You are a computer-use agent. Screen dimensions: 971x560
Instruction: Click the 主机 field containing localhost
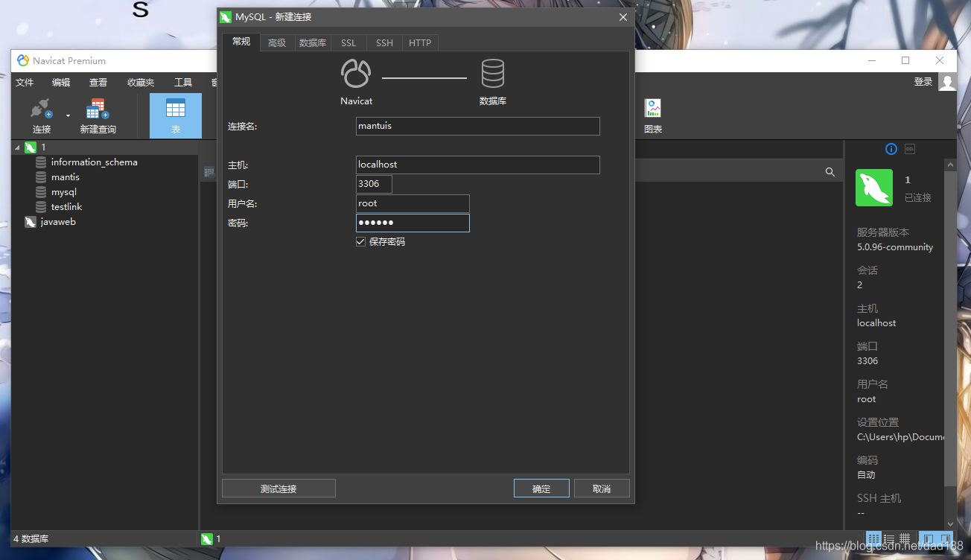click(478, 165)
